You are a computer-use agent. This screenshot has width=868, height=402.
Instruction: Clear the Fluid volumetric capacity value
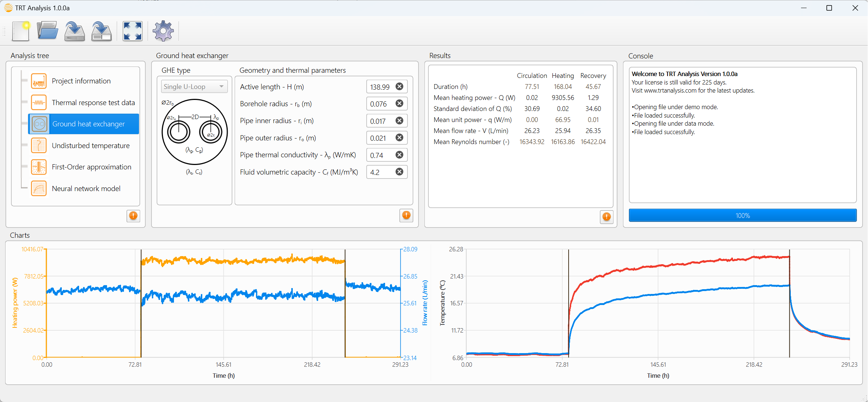399,172
